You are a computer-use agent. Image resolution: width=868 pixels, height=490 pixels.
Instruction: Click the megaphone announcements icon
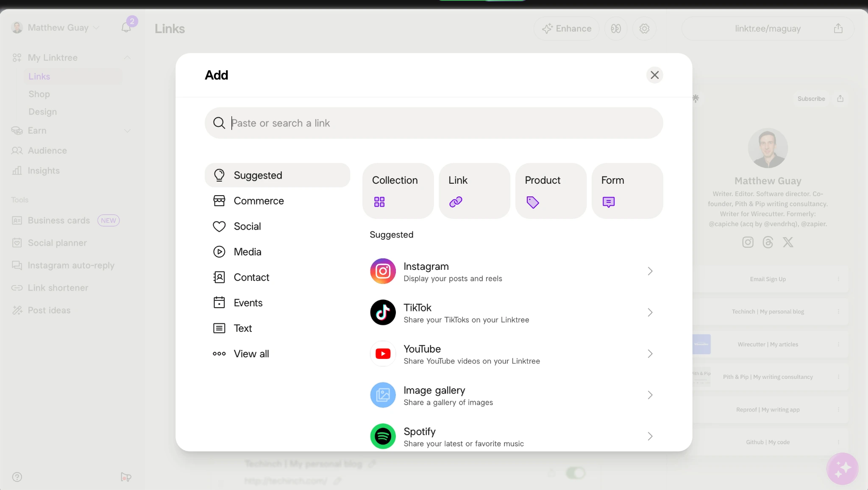click(x=126, y=477)
